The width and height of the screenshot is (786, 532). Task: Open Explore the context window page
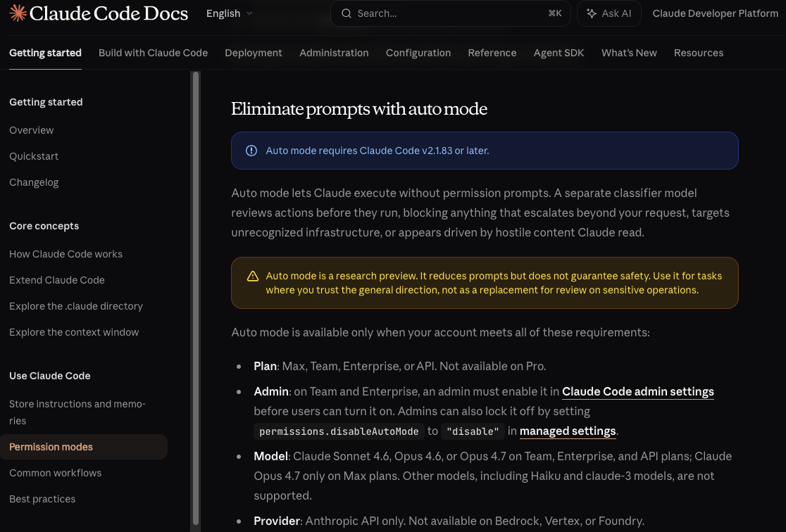[74, 332]
